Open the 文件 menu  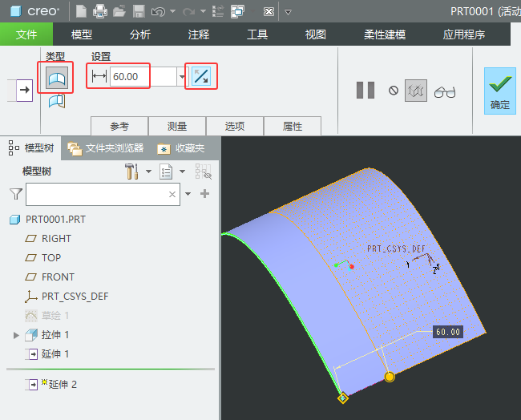(x=26, y=34)
